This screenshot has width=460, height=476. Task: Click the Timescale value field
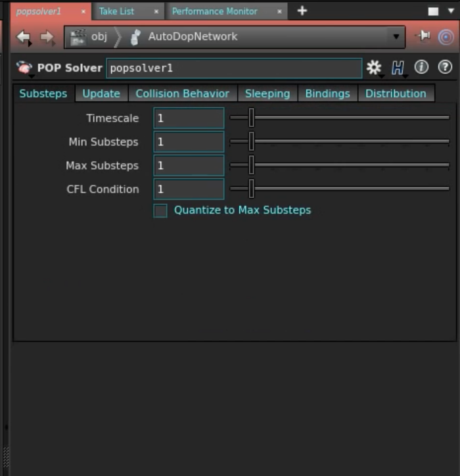[189, 118]
